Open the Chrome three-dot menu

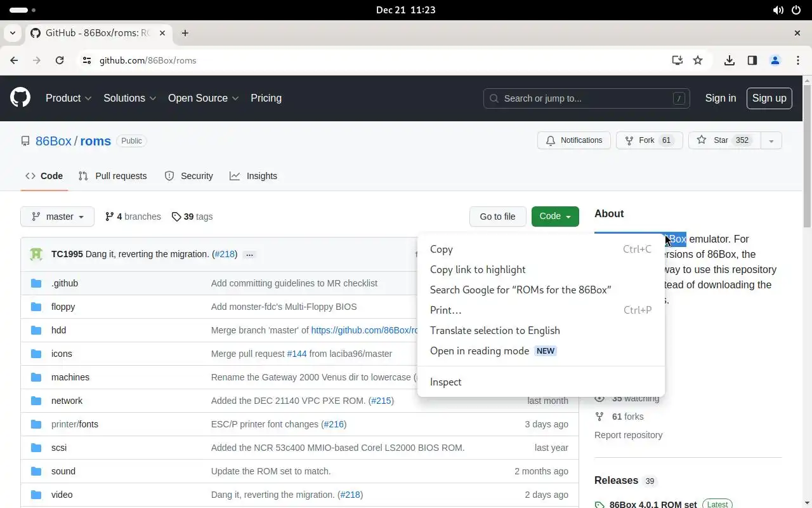pyautogui.click(x=797, y=60)
